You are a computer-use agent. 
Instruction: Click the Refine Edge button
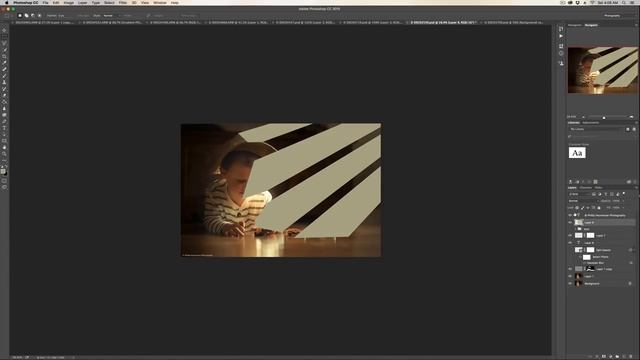coord(189,16)
